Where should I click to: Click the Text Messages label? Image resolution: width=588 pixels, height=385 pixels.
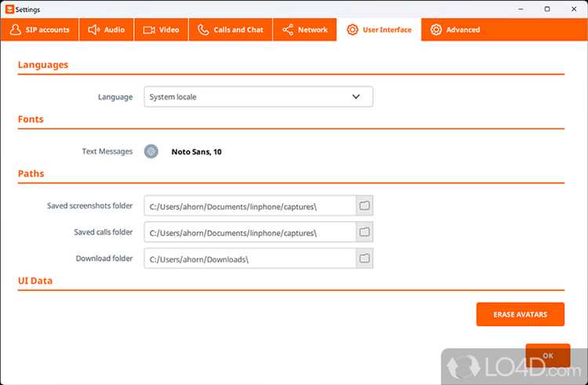point(107,151)
